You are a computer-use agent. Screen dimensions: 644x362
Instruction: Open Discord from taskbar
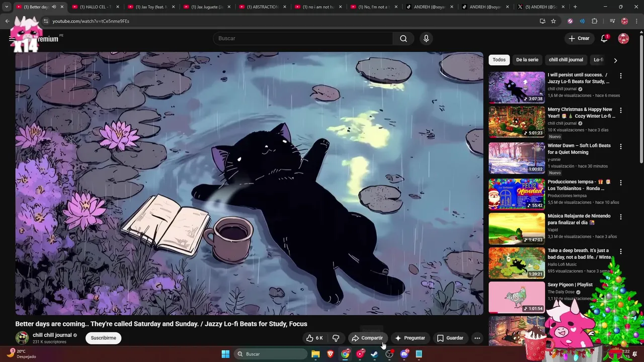404,354
